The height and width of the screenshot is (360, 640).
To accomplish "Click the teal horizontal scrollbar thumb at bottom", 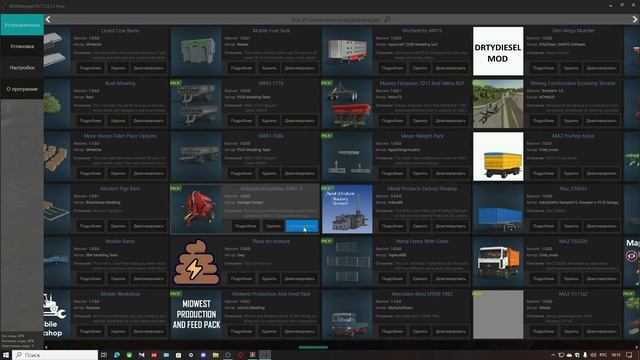I will [x=313, y=347].
